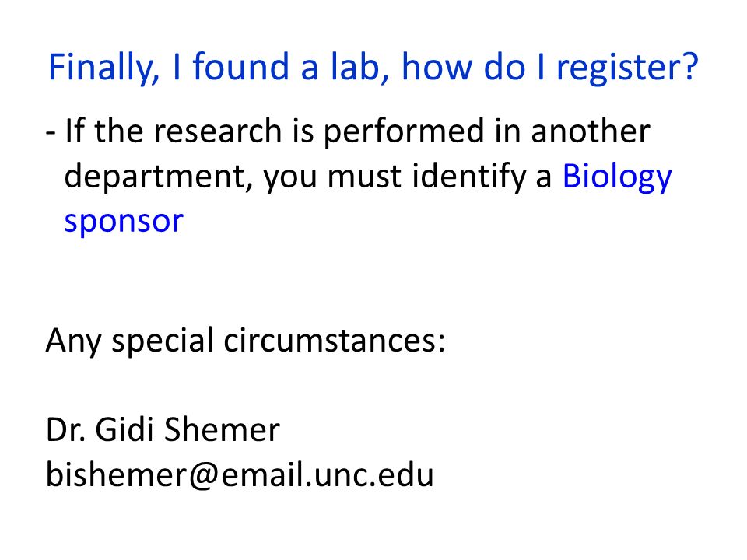747x560 pixels.
Task: Click the email bishemer@email.unc.edu
Action: [240, 474]
